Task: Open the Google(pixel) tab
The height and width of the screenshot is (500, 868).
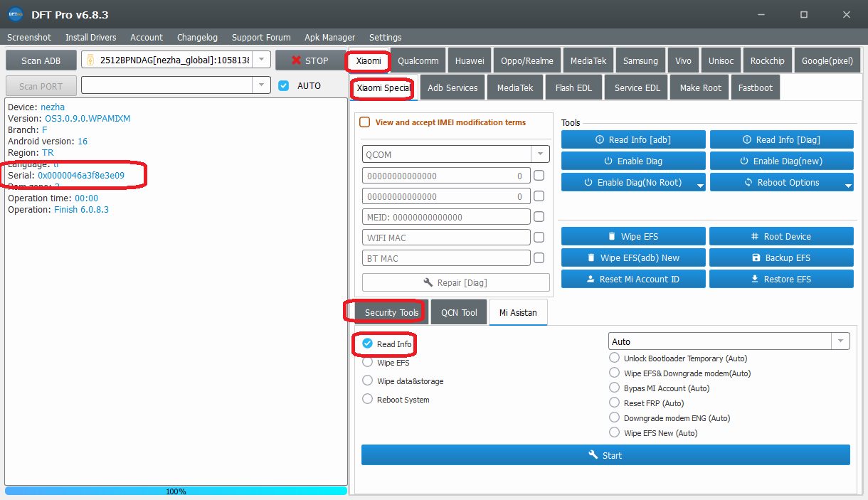Action: pos(827,60)
